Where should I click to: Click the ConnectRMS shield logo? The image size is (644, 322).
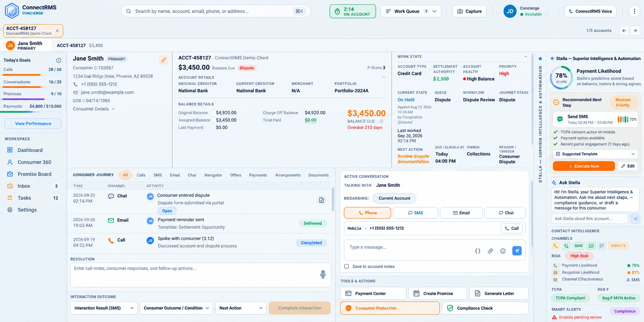pyautogui.click(x=12, y=11)
